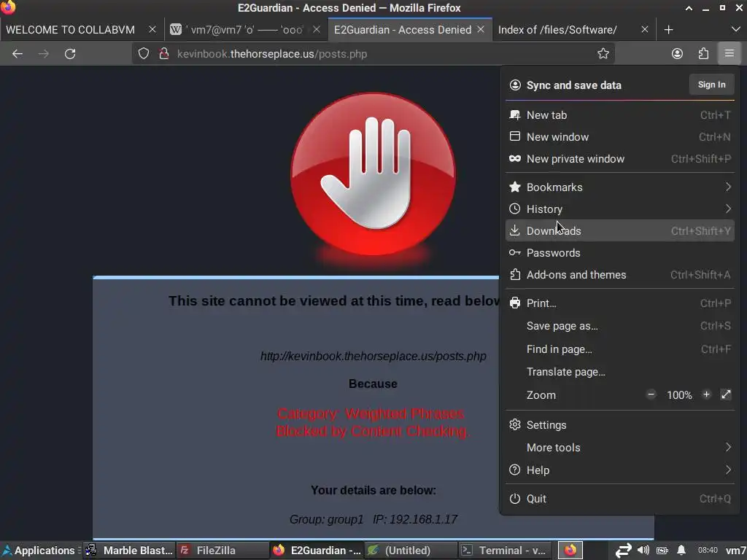Close the vm7@vm7 tab
Image resolution: width=747 pixels, height=560 pixels.
coord(317,29)
